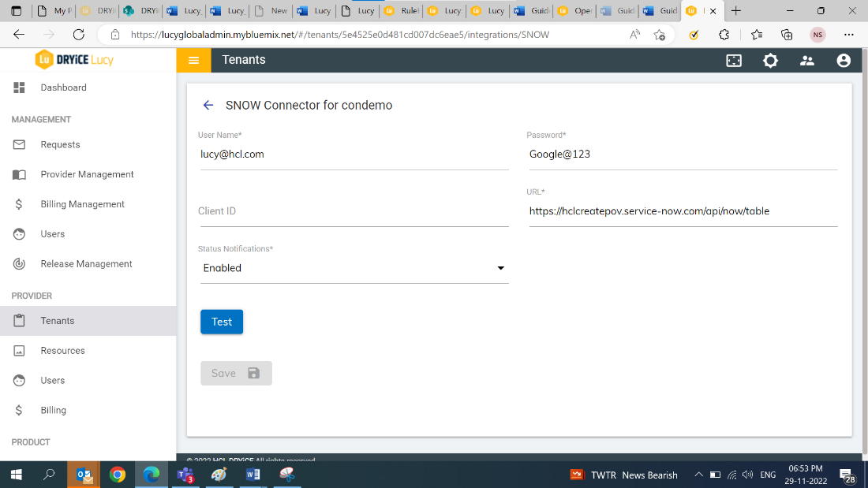Screen dimensions: 868x488
Task: Reload the page with browser refresh
Action: point(79,35)
